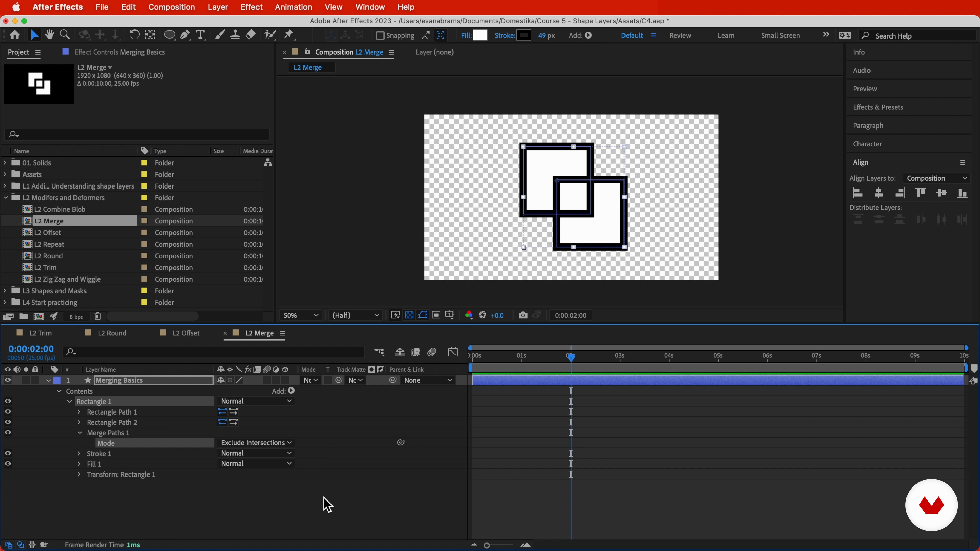Viewport: 980px width, 551px height.
Task: Open the Graph Editor in timeline
Action: coord(453,352)
